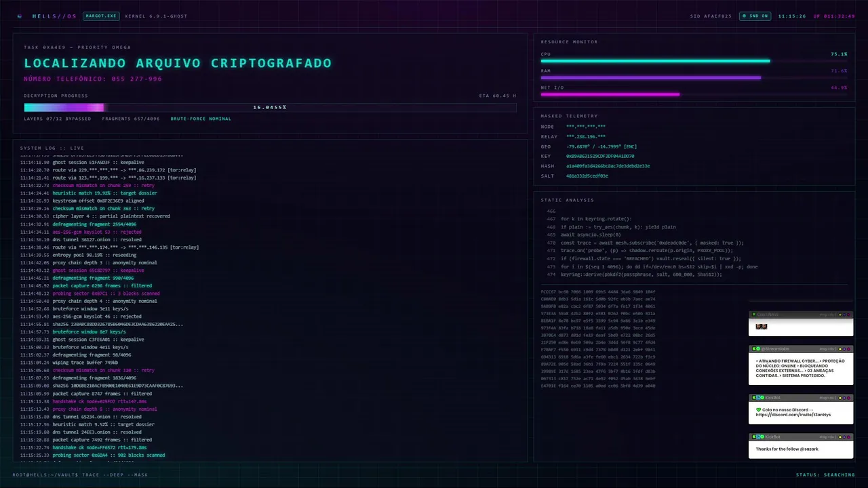Click the verified badge beside @Streamlabs
Screen dimensions: 868x488
pos(758,349)
